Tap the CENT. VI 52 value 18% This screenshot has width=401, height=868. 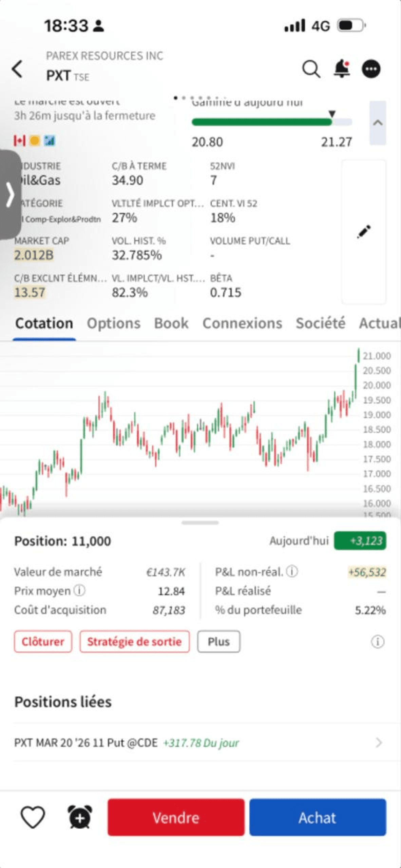(x=223, y=218)
